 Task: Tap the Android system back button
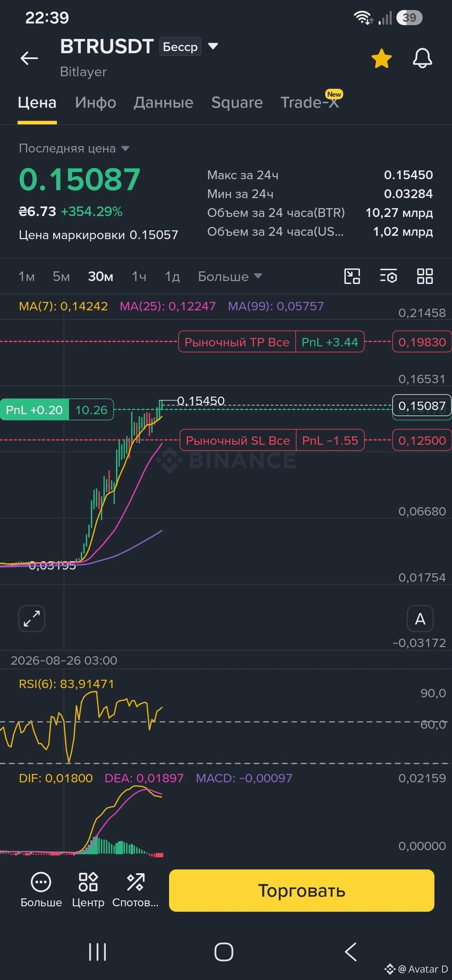click(x=351, y=952)
